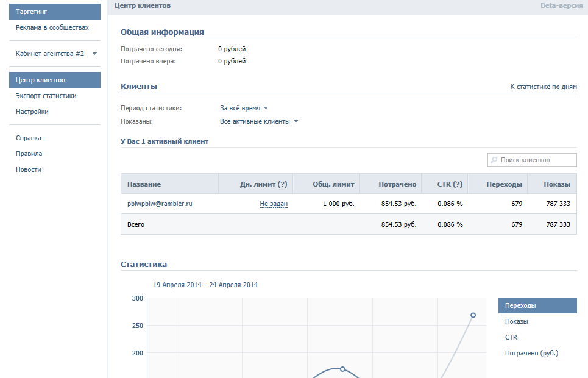588x378 pixels.
Task: Open Реклама в сообществах section
Action: (x=52, y=27)
